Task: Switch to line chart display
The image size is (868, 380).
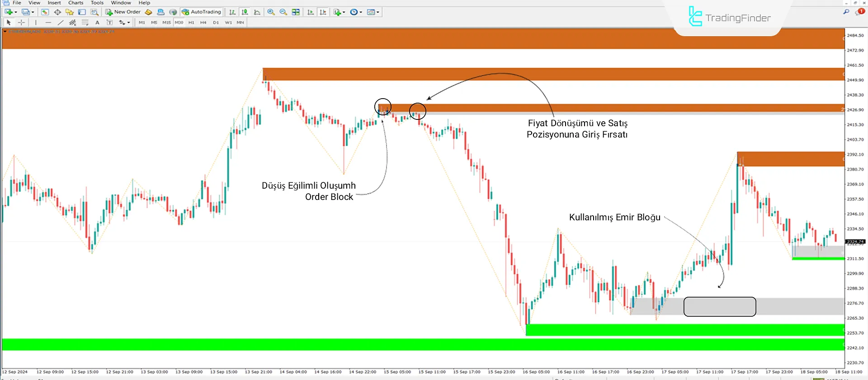Action: tap(257, 12)
